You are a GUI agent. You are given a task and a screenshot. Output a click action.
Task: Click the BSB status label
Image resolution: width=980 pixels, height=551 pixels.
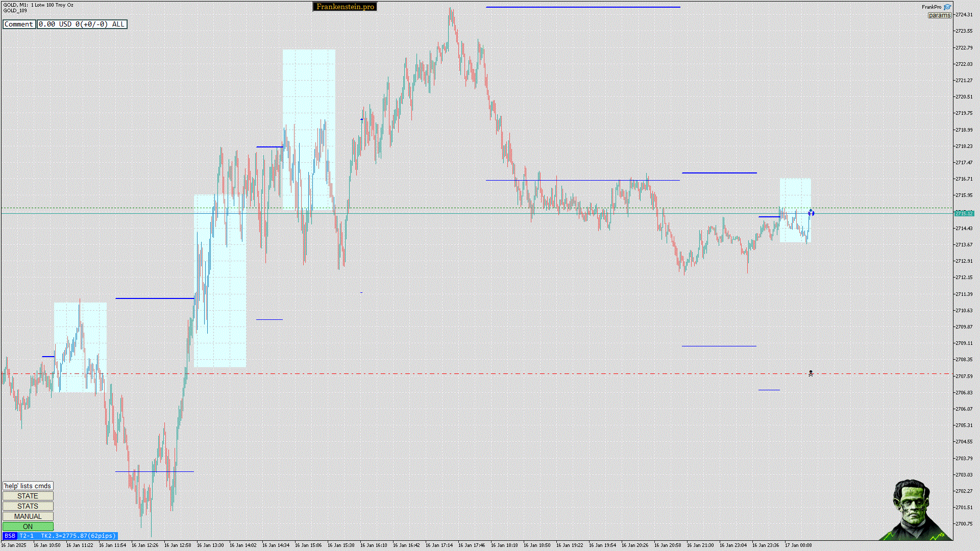tap(10, 536)
